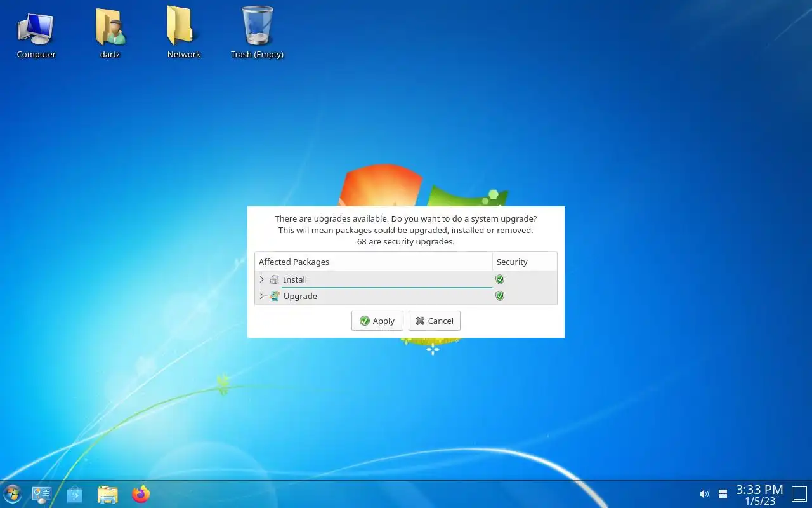Click the Affected Packages column header
The height and width of the screenshot is (508, 812).
pos(374,262)
